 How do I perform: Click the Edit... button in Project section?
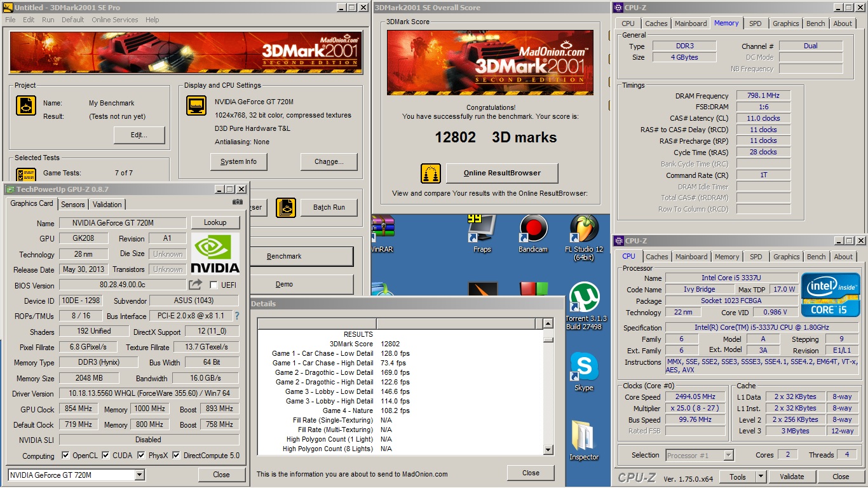tap(139, 135)
